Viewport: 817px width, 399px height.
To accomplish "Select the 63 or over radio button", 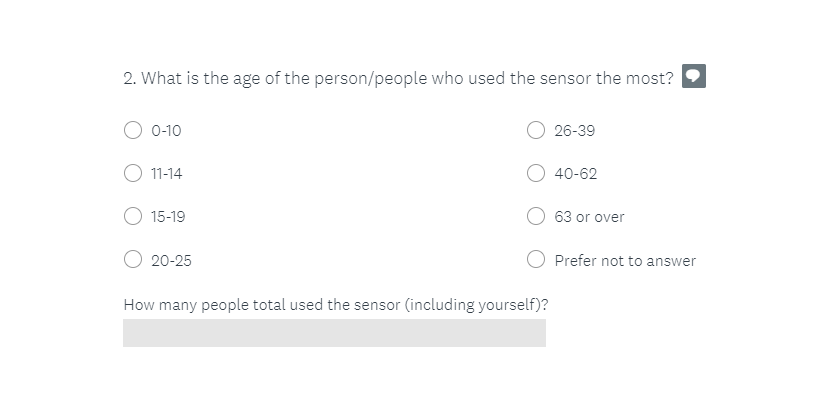I will pyautogui.click(x=536, y=216).
